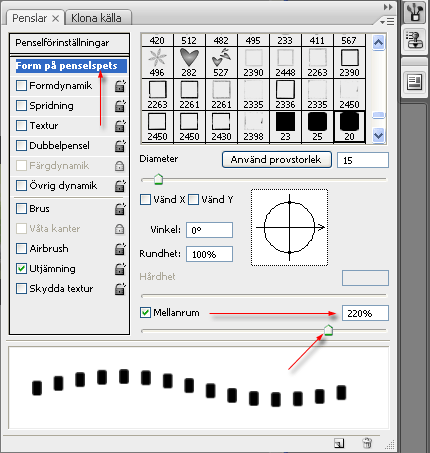
Task: Toggle the Vänd X checkbox
Action: pos(145,200)
